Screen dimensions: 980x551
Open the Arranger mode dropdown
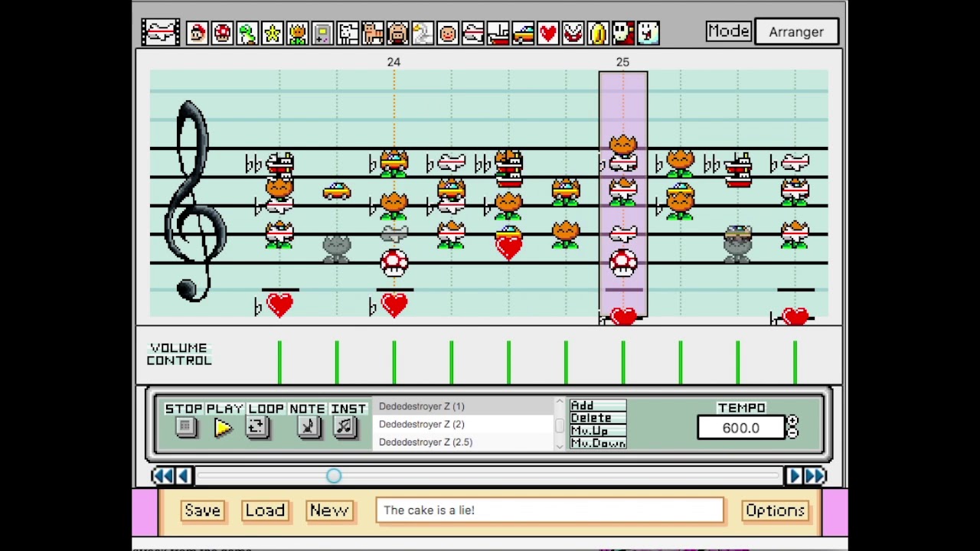coord(796,32)
